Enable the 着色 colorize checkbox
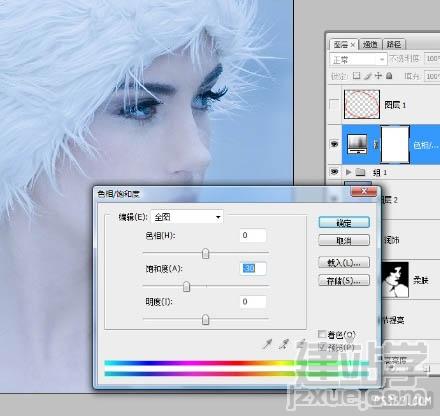This screenshot has height=416, width=440. [322, 334]
